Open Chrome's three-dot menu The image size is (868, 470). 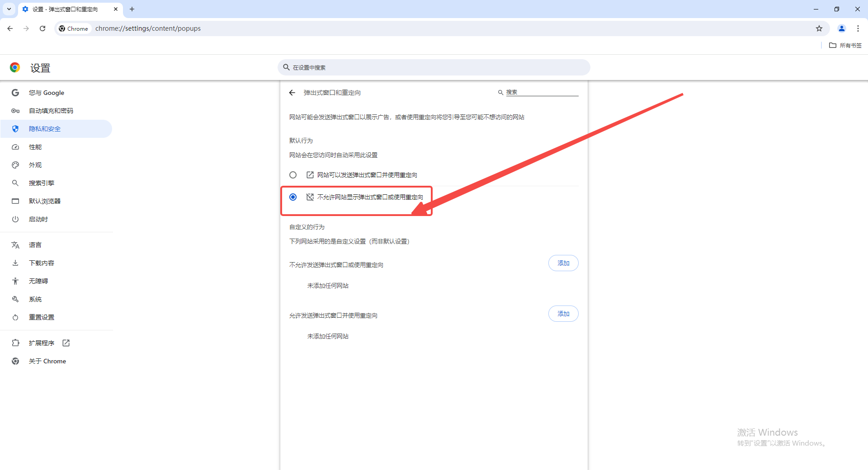point(858,28)
